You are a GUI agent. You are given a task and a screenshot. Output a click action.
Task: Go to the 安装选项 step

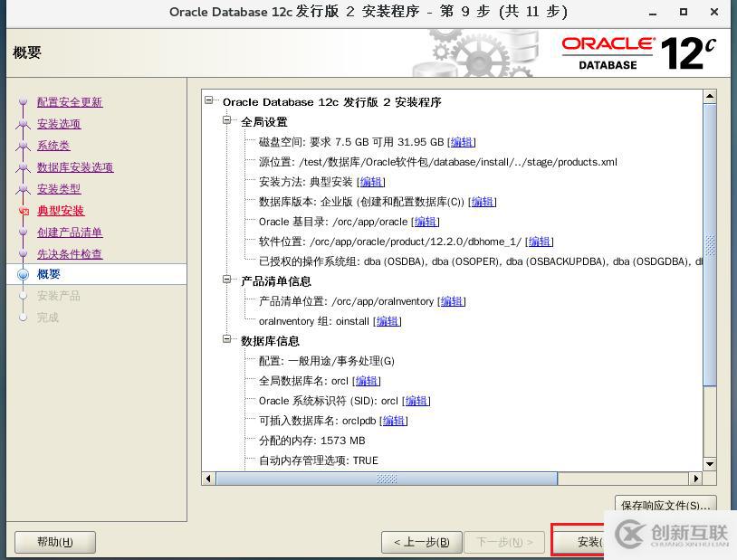pyautogui.click(x=59, y=124)
